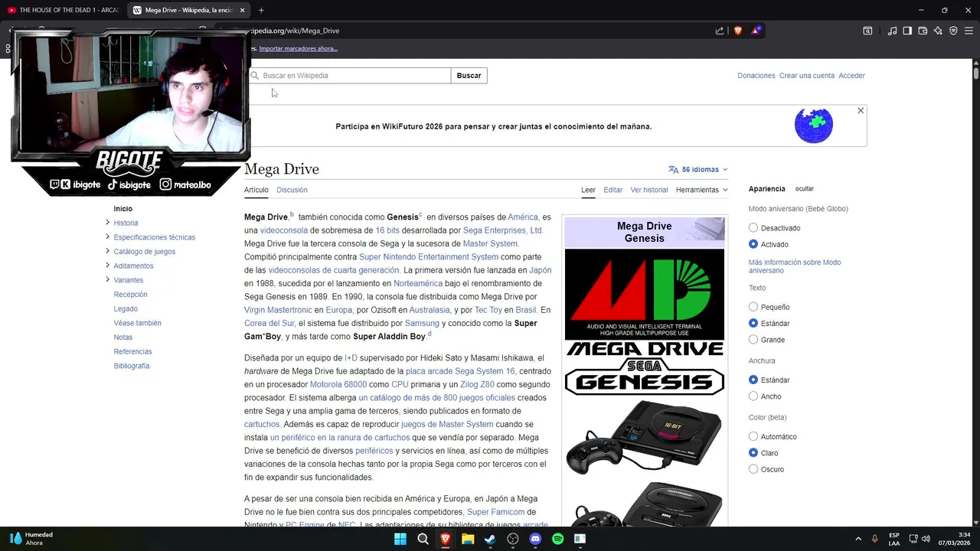Viewport: 980px width, 551px height.
Task: Choose Estándar text size
Action: 753,323
